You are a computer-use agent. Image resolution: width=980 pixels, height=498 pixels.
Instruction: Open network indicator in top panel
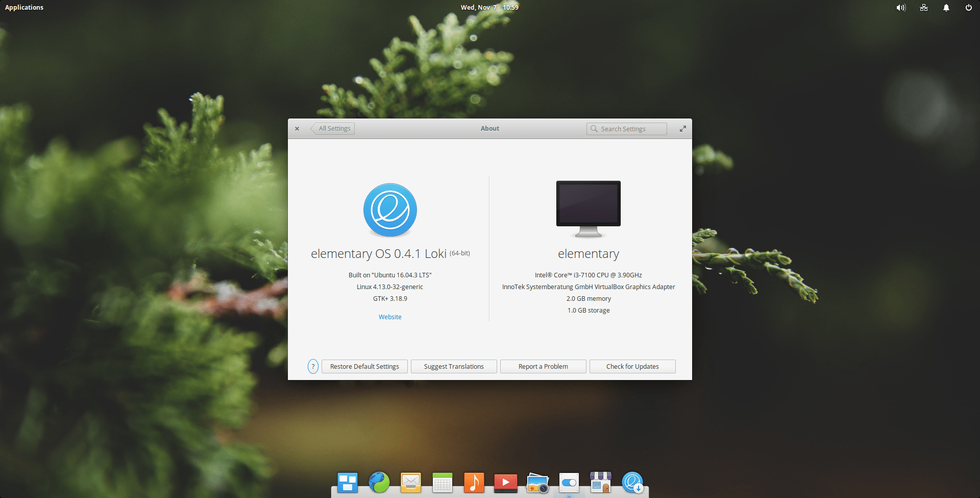924,8
